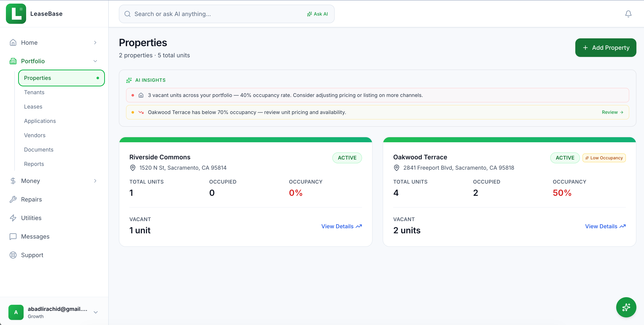View Details for Riverside Commons
Viewport: 644px width, 325px height.
pyautogui.click(x=342, y=226)
